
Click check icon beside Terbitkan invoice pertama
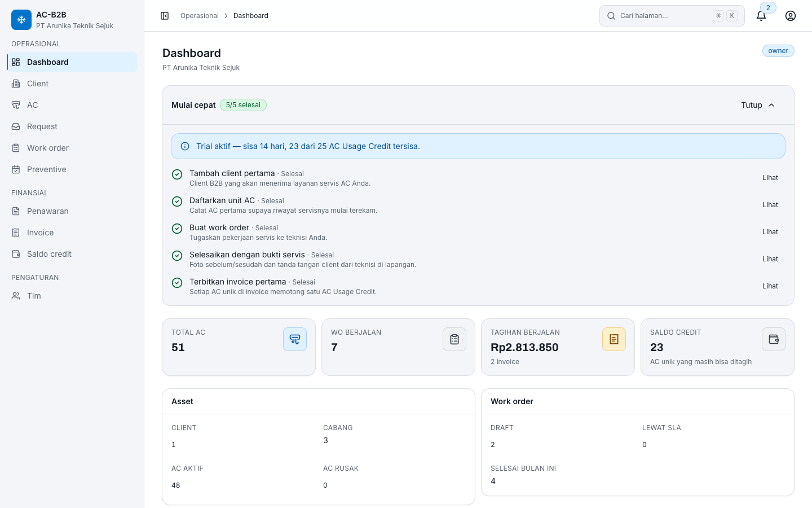(x=177, y=283)
